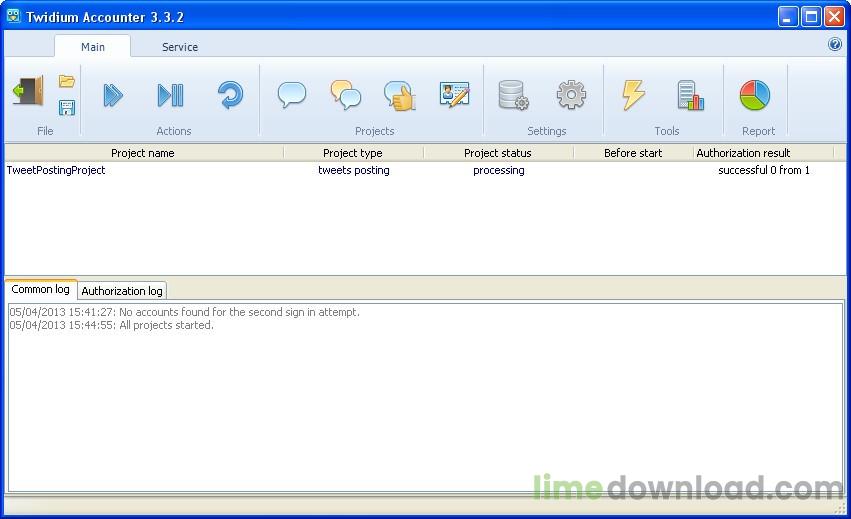Start all projects with double-arrow icon
The width and height of the screenshot is (851, 519).
pyautogui.click(x=113, y=95)
